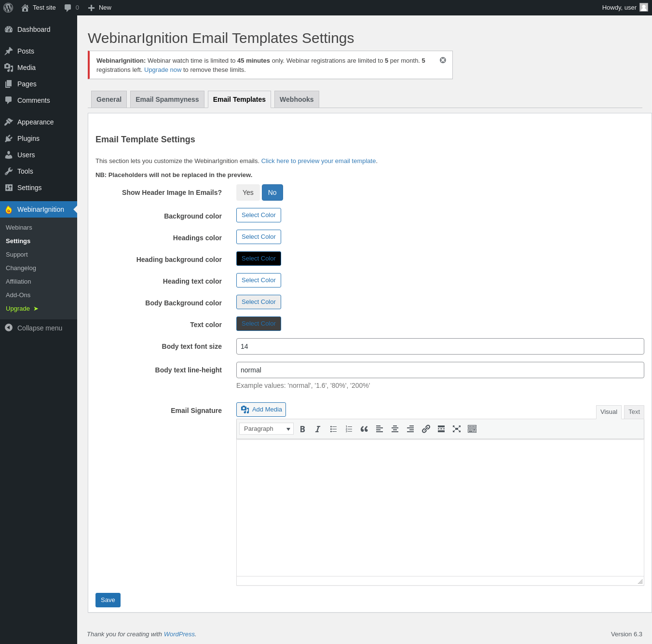Insert a bulleted list in editor
652x644 pixels.
click(333, 429)
